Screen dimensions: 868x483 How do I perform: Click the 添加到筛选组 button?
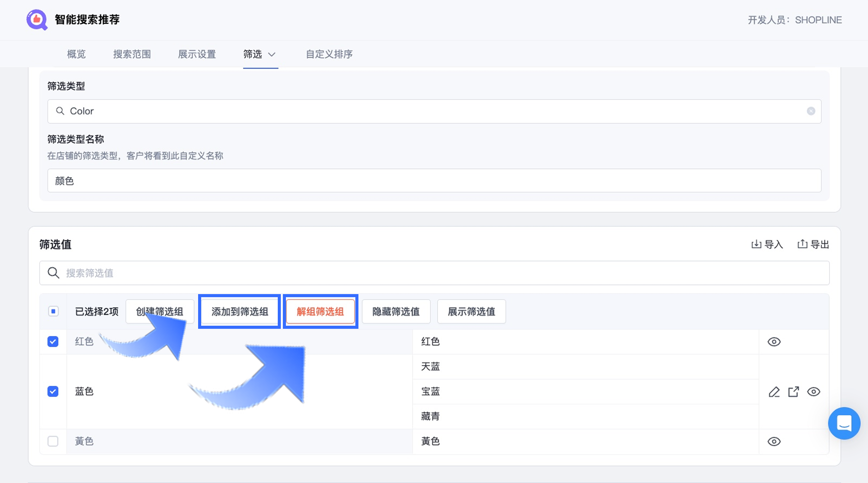pos(239,311)
